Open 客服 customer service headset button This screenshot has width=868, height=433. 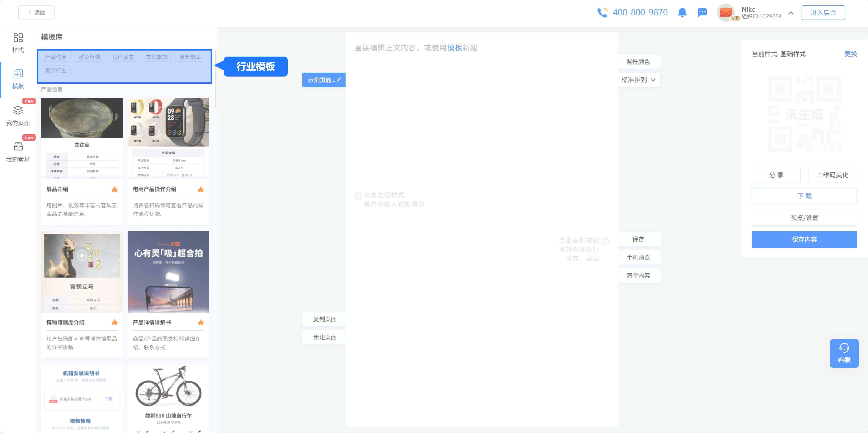point(844,353)
